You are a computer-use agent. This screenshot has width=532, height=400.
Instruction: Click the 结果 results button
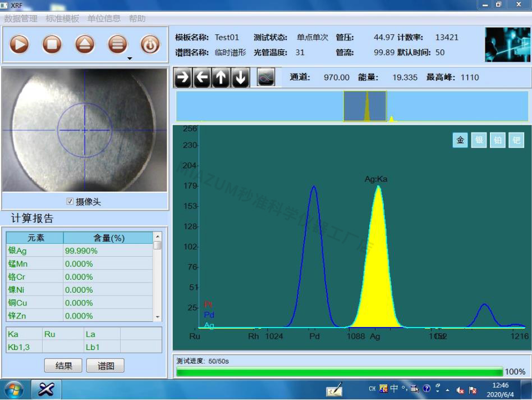[64, 366]
